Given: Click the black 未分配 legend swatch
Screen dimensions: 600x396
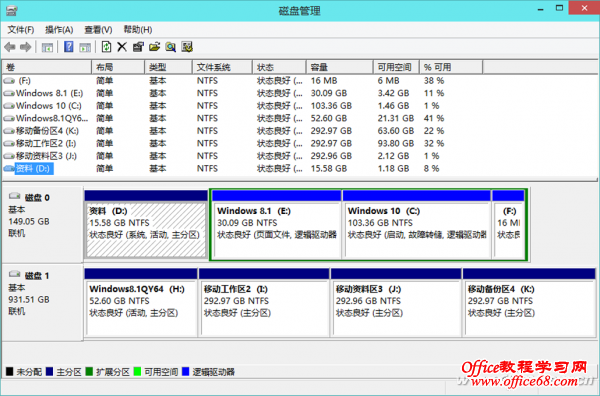Looking at the screenshot, I should click(x=10, y=371).
